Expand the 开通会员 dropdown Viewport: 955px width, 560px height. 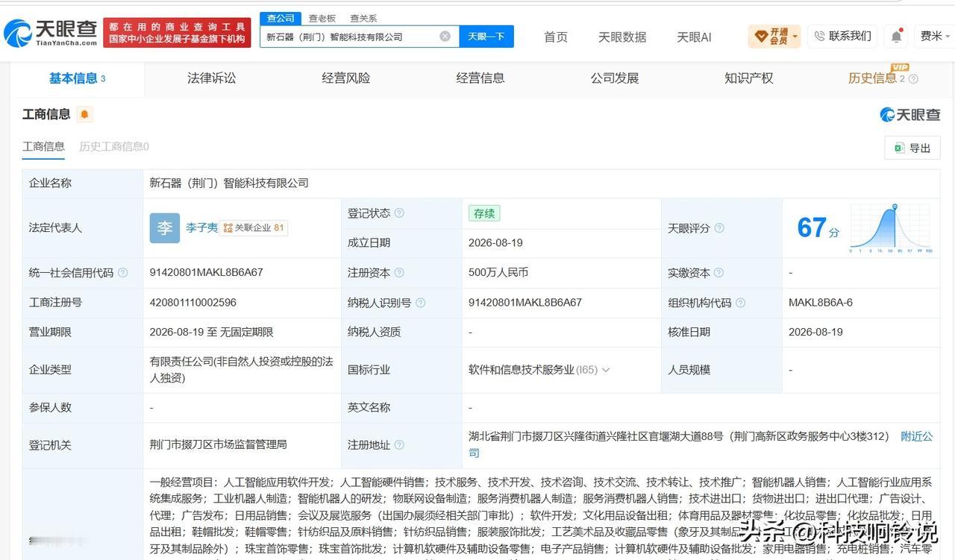774,36
